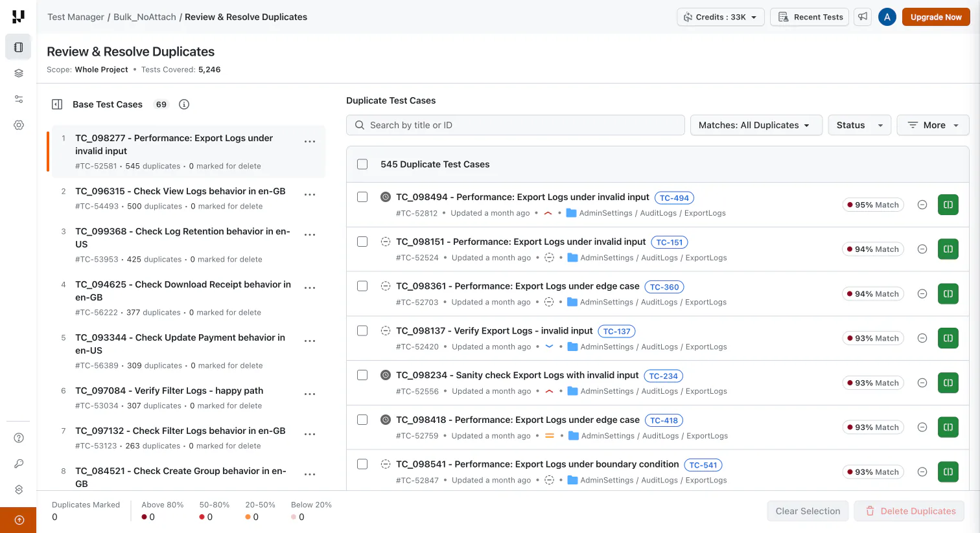Open the settings gear sidebar icon
This screenshot has height=533, width=980.
coord(18,125)
